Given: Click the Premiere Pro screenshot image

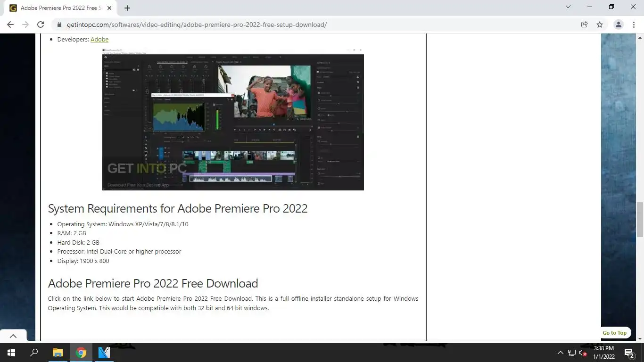Looking at the screenshot, I should pyautogui.click(x=233, y=119).
